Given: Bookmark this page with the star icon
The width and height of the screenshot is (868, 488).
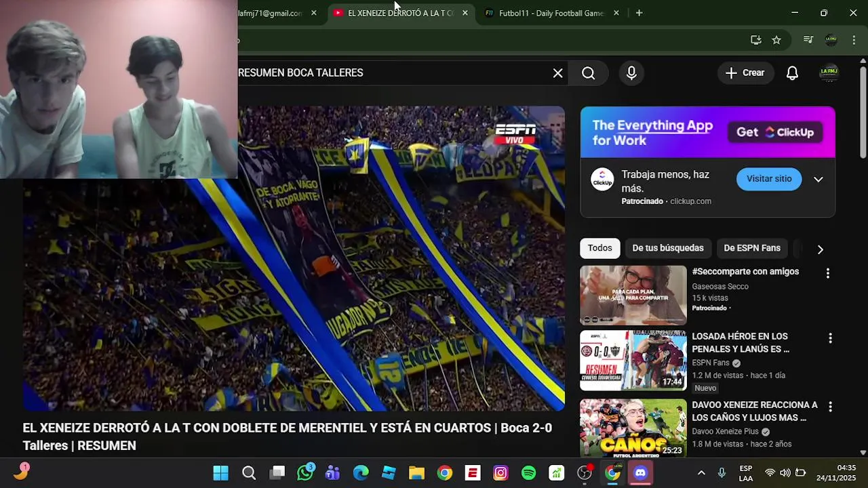Looking at the screenshot, I should [x=776, y=40].
